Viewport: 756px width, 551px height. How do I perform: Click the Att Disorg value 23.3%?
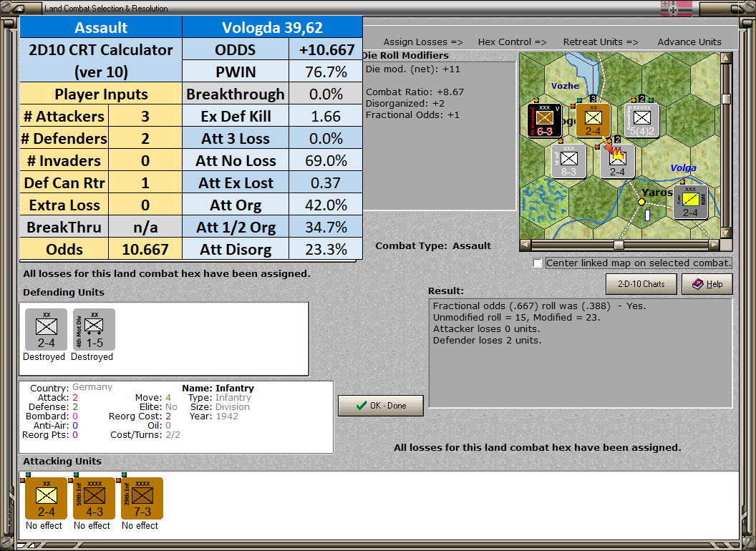point(326,249)
